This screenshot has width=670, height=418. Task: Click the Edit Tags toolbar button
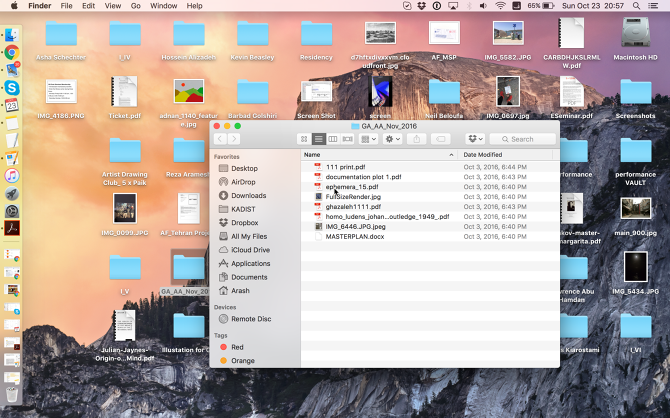click(441, 139)
